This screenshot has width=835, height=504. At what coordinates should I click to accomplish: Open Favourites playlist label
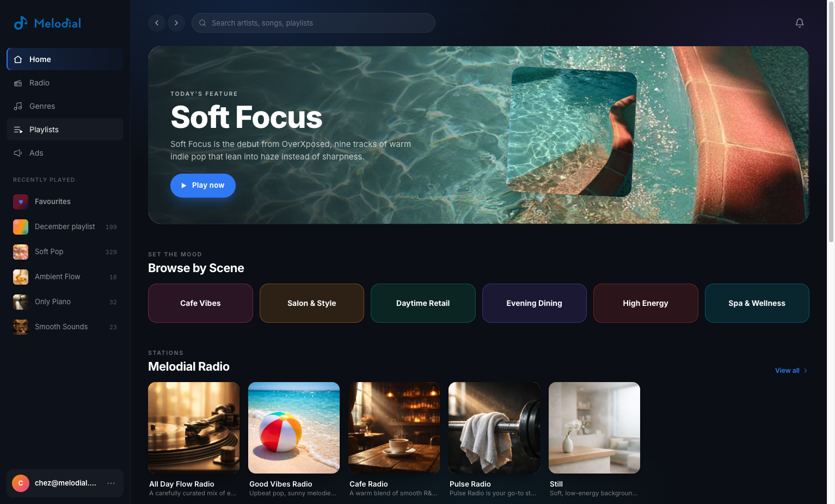pyautogui.click(x=53, y=201)
